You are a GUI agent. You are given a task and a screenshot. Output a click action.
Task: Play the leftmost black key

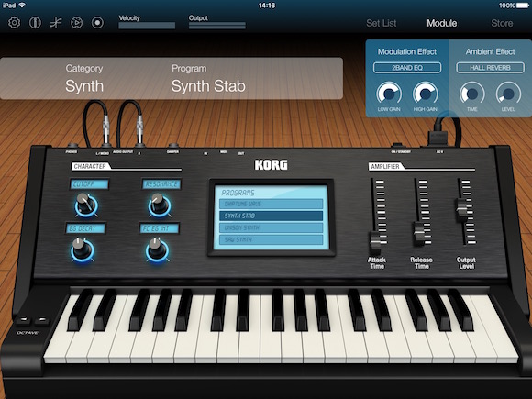(80, 310)
